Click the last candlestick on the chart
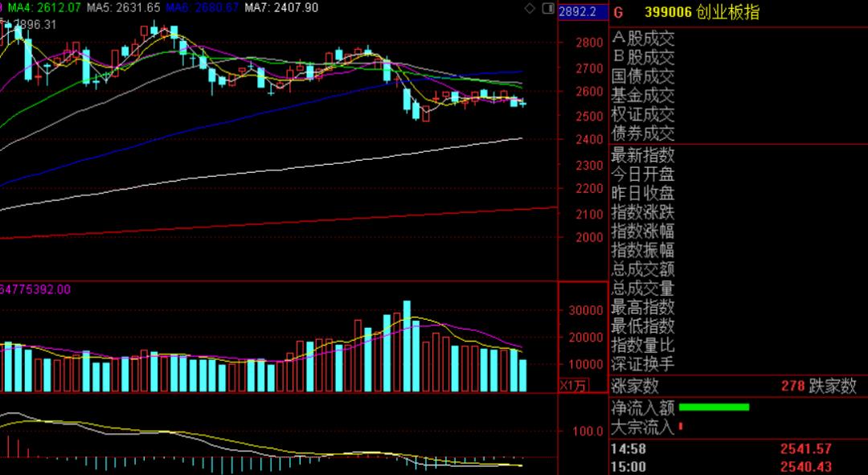868x475 pixels. 522,103
